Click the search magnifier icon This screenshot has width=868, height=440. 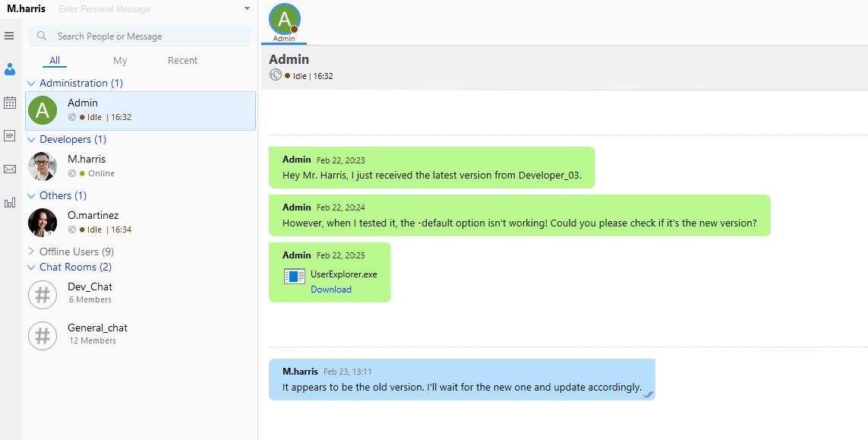42,36
